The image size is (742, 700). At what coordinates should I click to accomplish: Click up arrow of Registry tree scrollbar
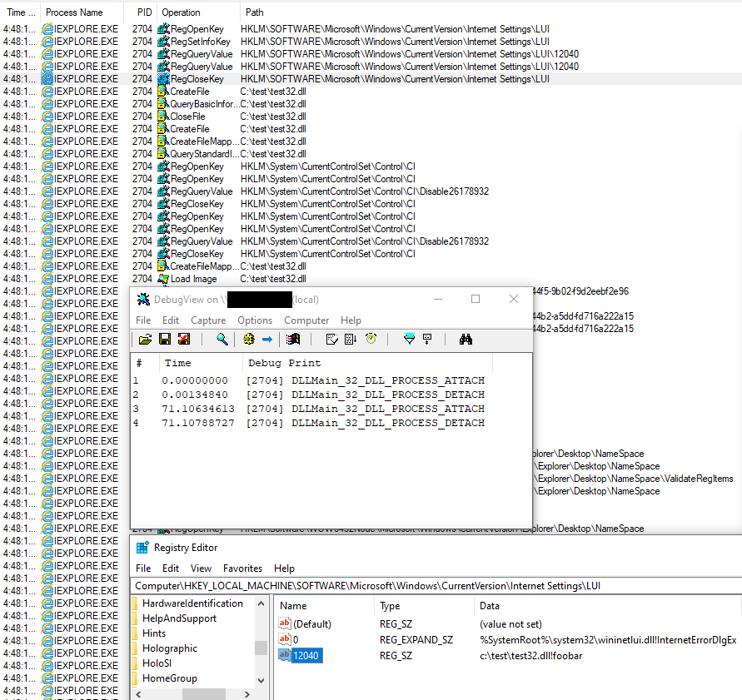(261, 603)
